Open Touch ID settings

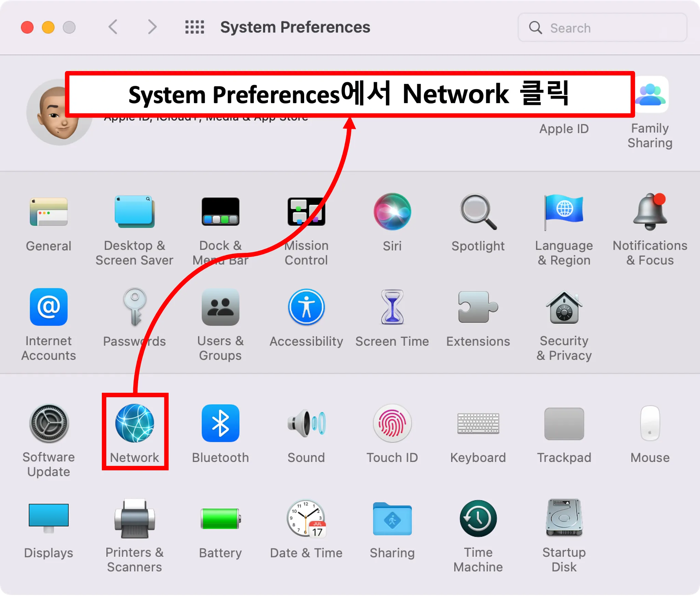tap(392, 424)
